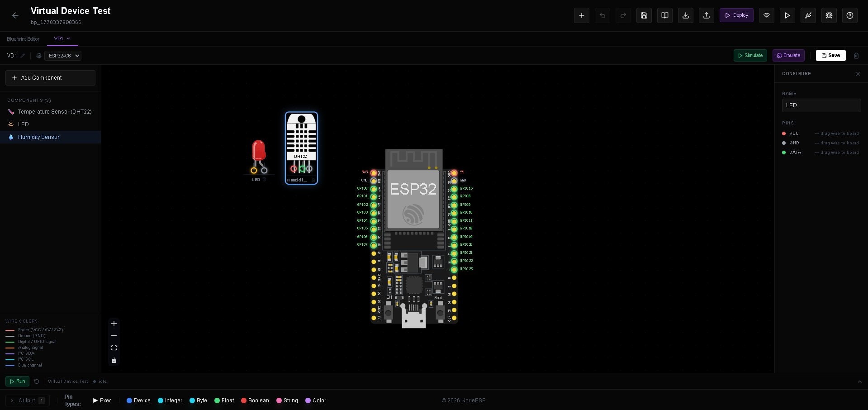Undo the last action

pyautogui.click(x=602, y=15)
